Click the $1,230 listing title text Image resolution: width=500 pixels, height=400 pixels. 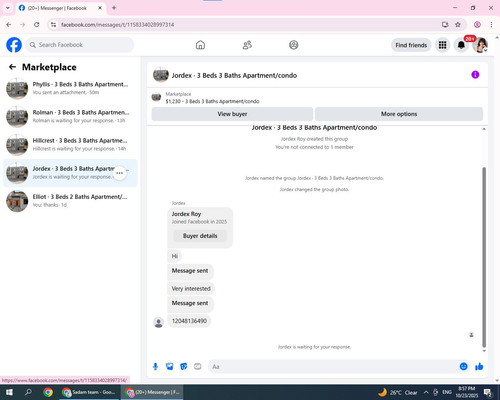(x=212, y=101)
